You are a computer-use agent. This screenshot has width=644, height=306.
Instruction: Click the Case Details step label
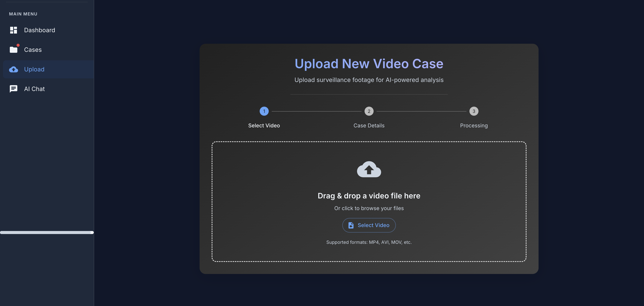tap(369, 126)
